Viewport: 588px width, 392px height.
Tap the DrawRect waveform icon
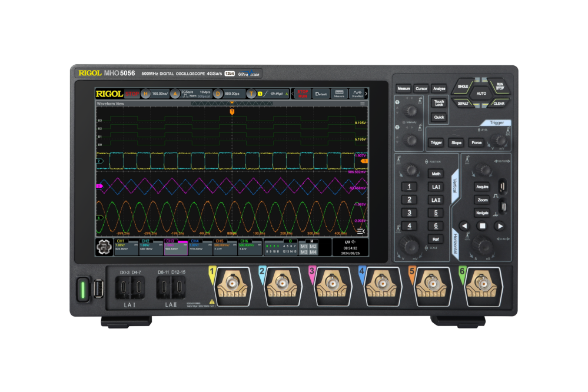[x=357, y=94]
